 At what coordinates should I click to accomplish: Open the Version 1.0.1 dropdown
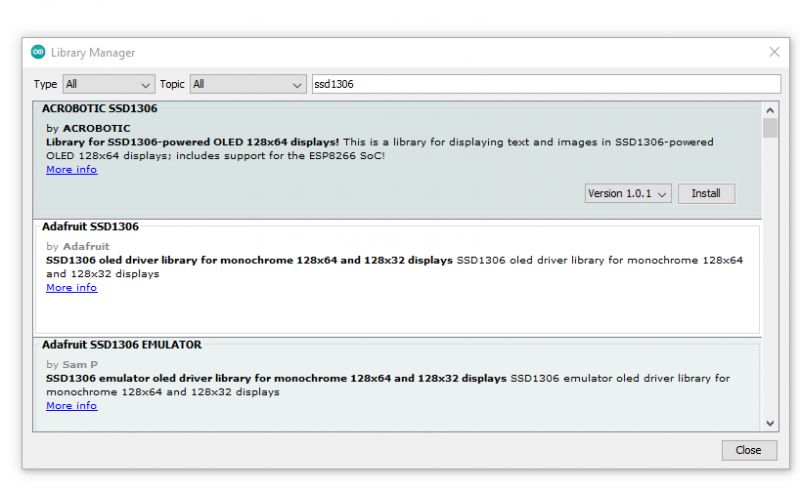tap(628, 193)
